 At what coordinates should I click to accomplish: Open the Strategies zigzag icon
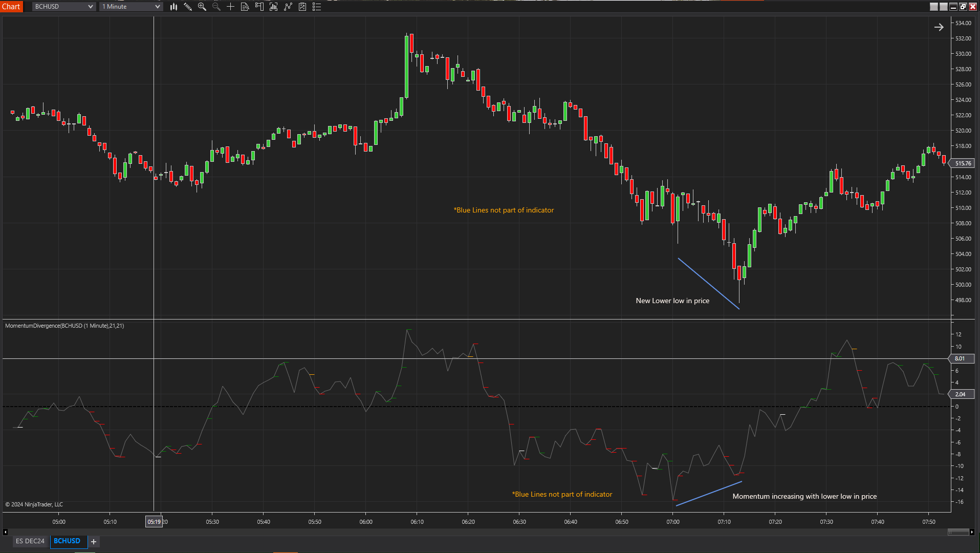288,7
